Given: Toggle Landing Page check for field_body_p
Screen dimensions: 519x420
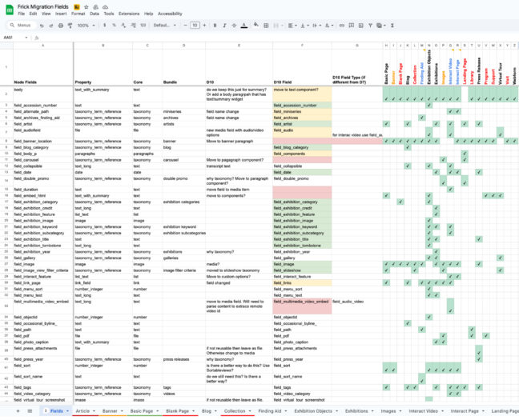Looking at the screenshot, I should [465, 154].
